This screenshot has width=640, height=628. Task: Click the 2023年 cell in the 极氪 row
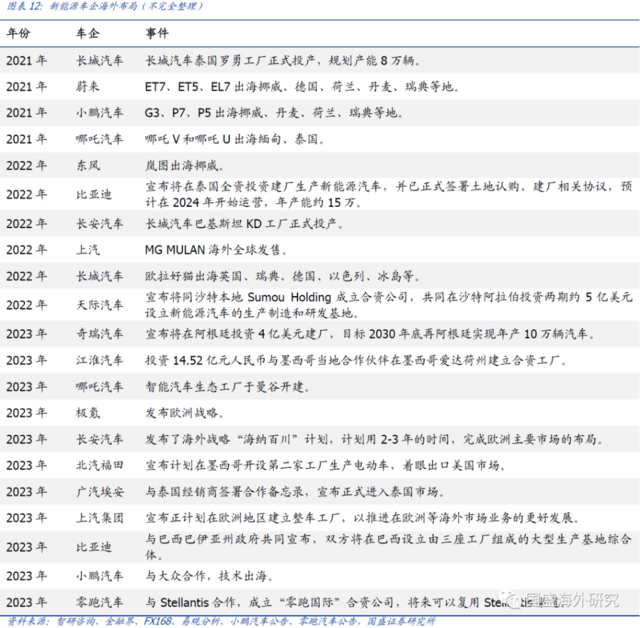pyautogui.click(x=27, y=413)
